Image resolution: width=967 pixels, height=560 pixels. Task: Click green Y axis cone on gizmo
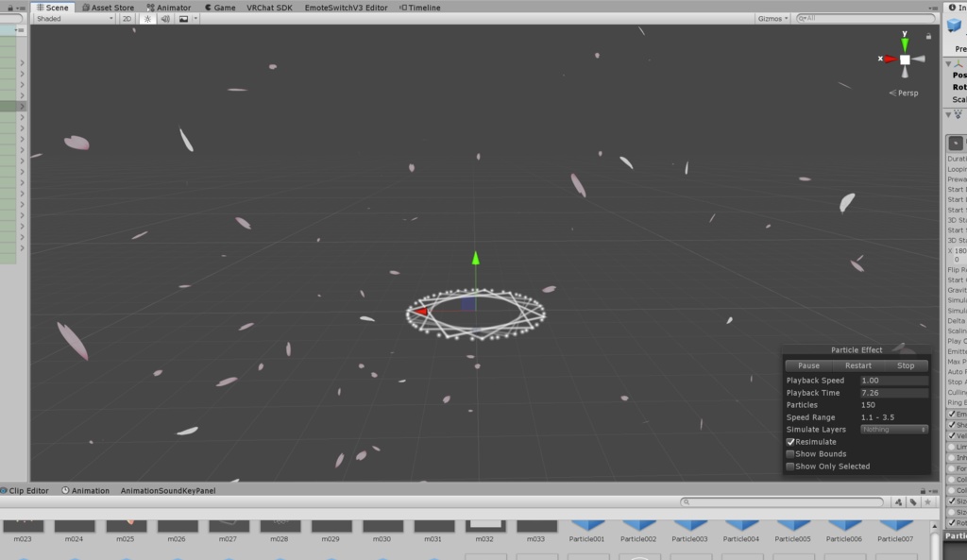[x=905, y=43]
